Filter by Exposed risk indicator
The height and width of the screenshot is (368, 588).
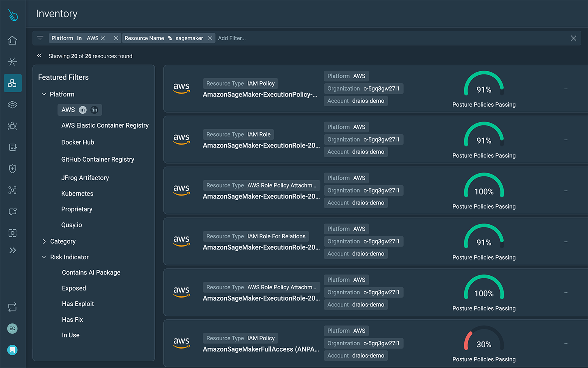(74, 288)
